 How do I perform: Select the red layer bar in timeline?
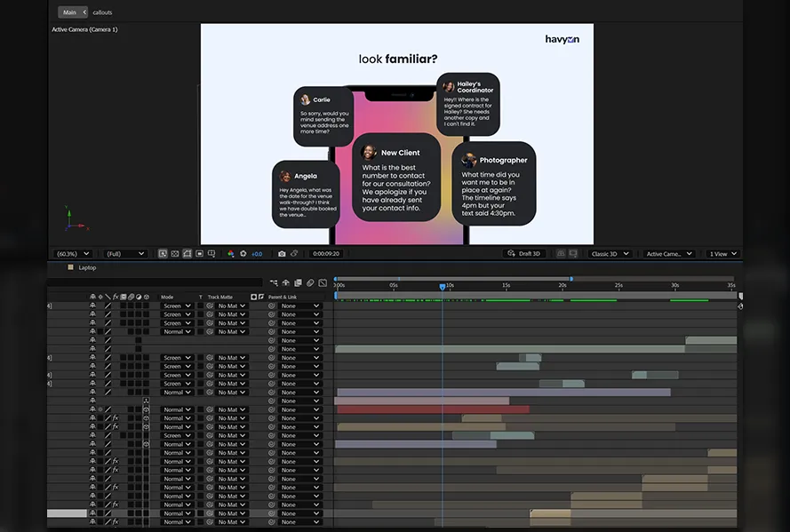(x=433, y=409)
